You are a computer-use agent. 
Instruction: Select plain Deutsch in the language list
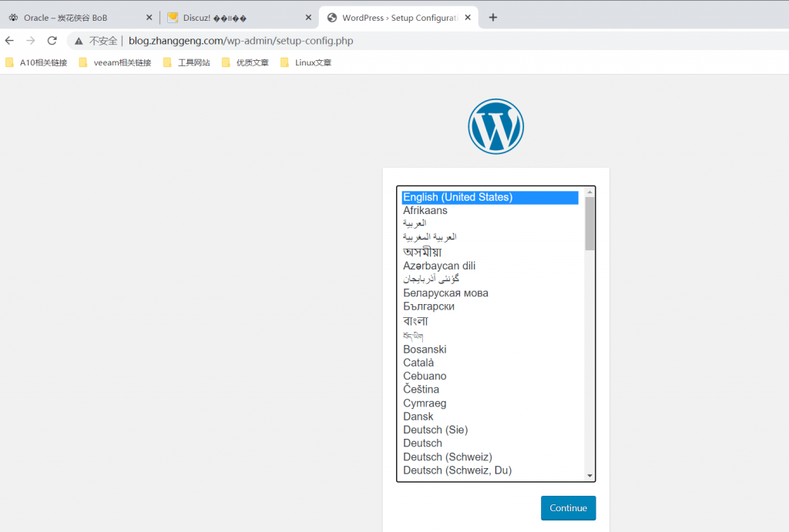pyautogui.click(x=490, y=443)
